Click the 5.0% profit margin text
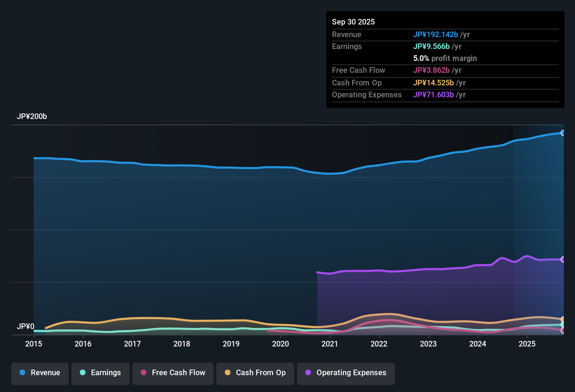This screenshot has width=575, height=392. coord(445,58)
